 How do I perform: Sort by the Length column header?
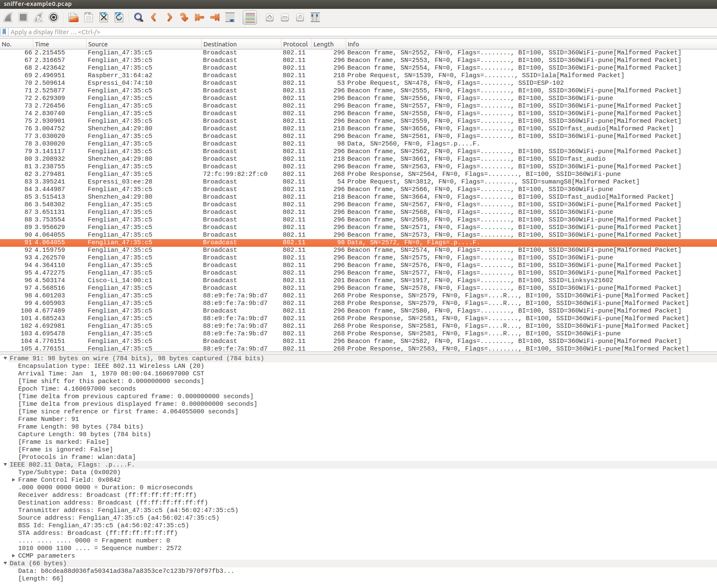tap(328, 44)
